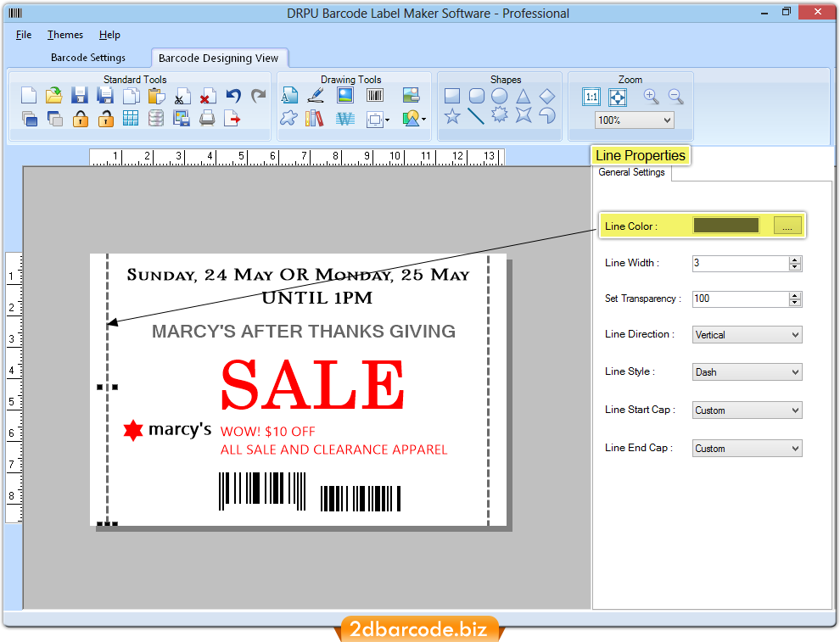Draw an ellipse shape
Viewport: 840px width, 642px height.
(499, 96)
